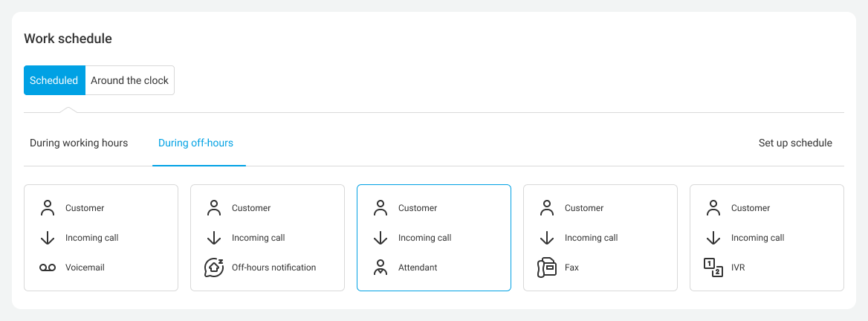Screen dimensions: 868x321
Task: Open the During working hours tab
Action: (79, 143)
